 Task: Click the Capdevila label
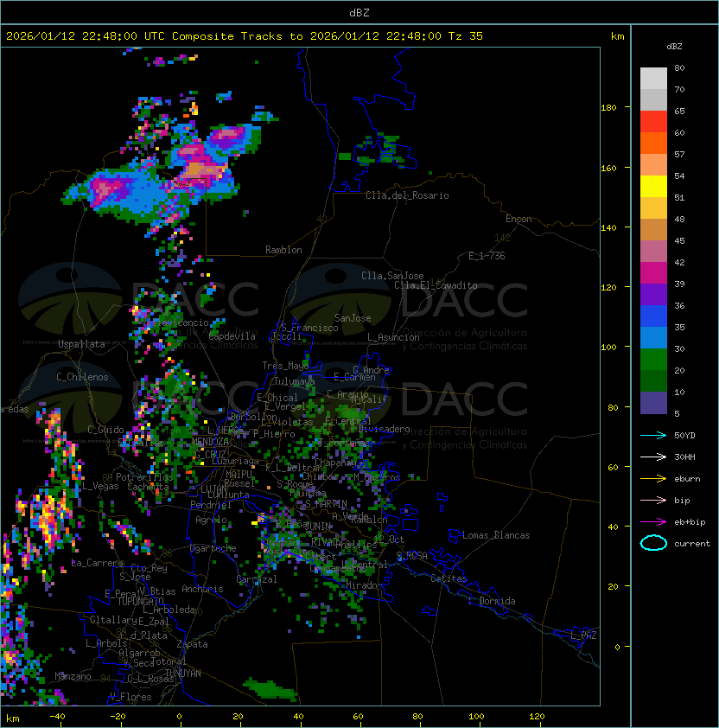[232, 336]
